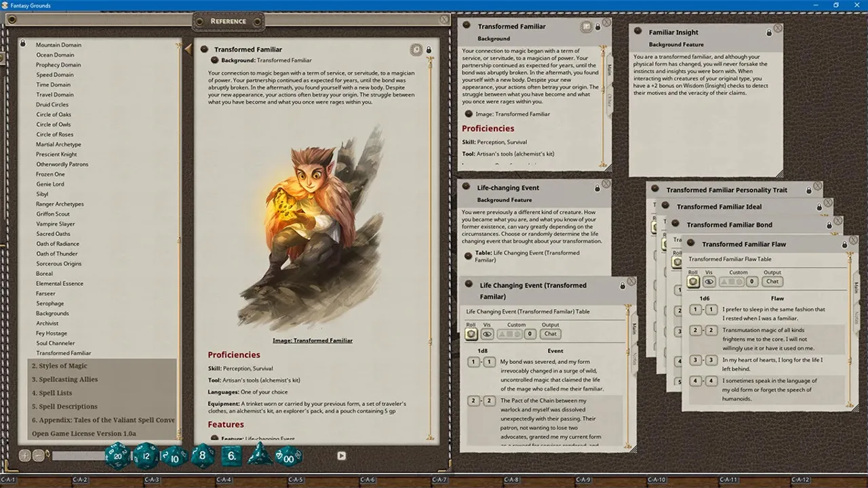Toggle lock at top of Reference index list

[23, 43]
